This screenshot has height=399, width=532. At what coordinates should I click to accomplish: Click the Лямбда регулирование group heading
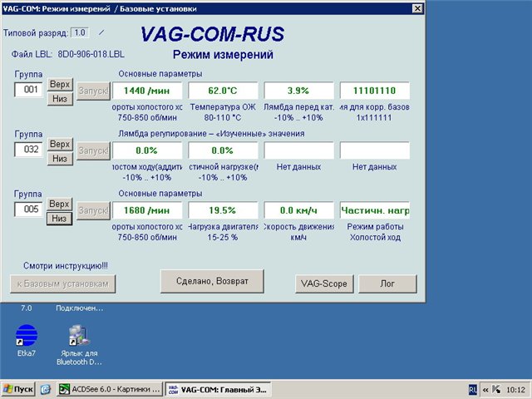pos(211,134)
